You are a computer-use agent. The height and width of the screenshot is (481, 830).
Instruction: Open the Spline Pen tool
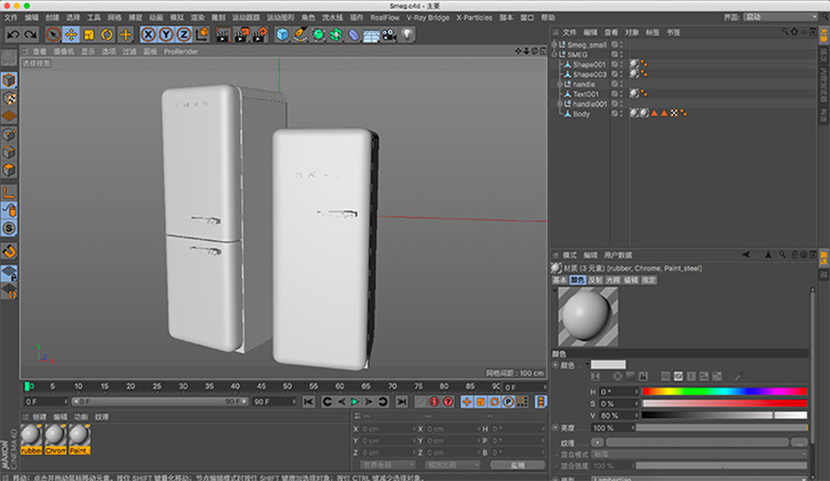coord(300,35)
